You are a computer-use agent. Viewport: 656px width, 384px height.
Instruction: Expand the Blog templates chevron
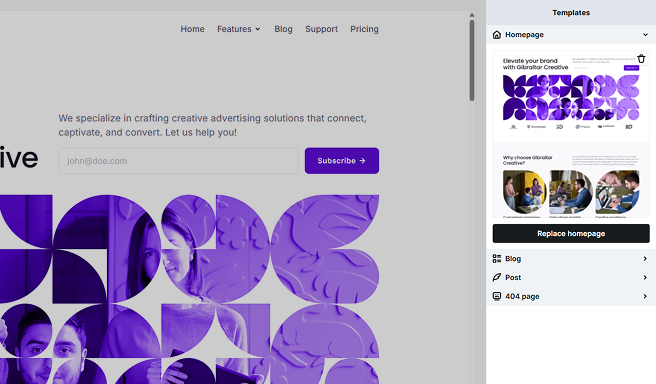(645, 259)
